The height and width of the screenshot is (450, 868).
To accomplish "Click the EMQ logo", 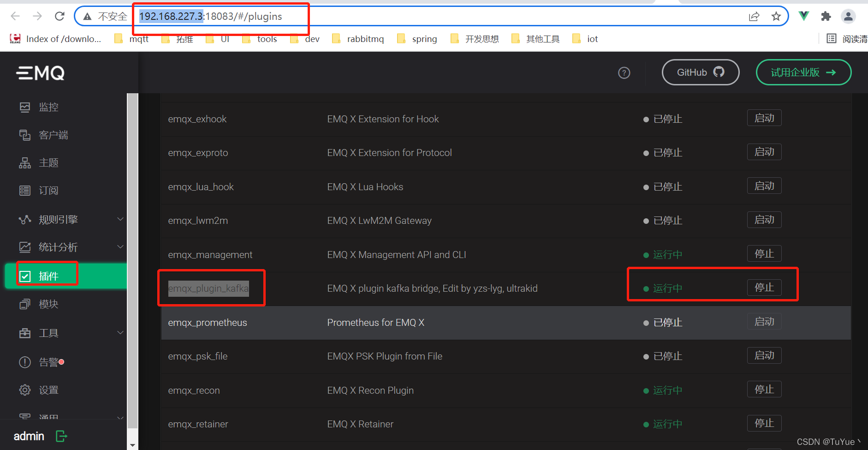I will click(x=41, y=73).
